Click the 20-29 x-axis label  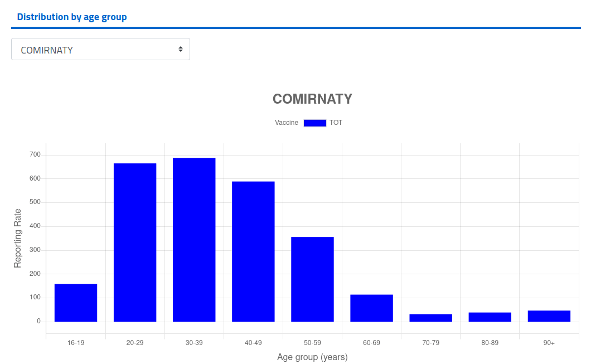click(135, 343)
